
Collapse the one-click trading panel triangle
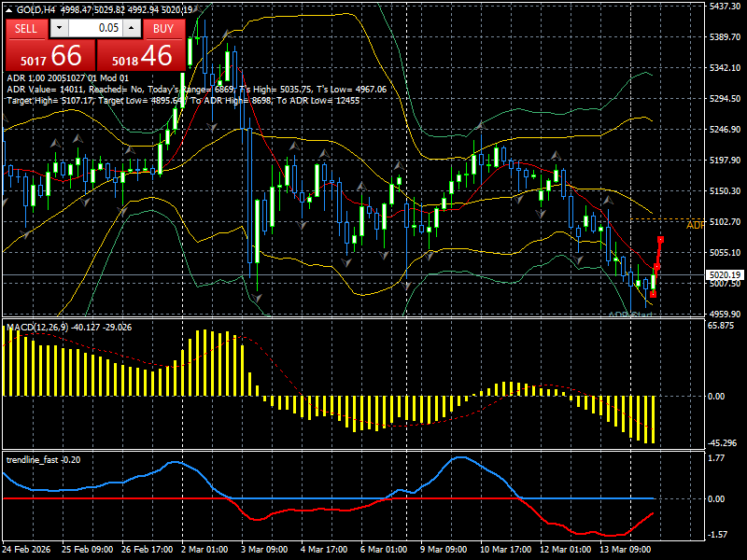pyautogui.click(x=8, y=9)
